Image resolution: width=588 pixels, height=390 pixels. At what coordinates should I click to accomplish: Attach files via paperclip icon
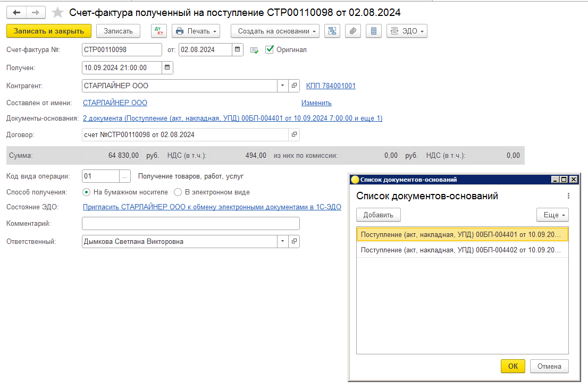pos(352,31)
